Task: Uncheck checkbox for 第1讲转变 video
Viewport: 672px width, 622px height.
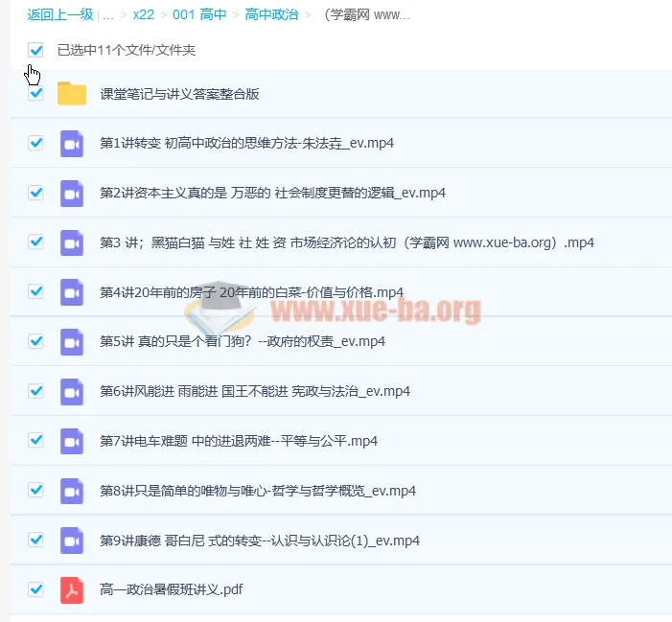Action: coord(35,143)
